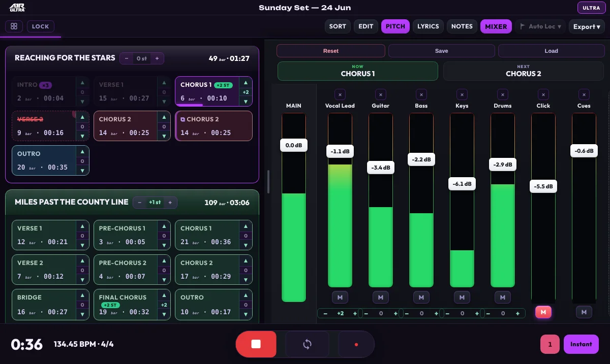Click the Save mixer button

[442, 51]
